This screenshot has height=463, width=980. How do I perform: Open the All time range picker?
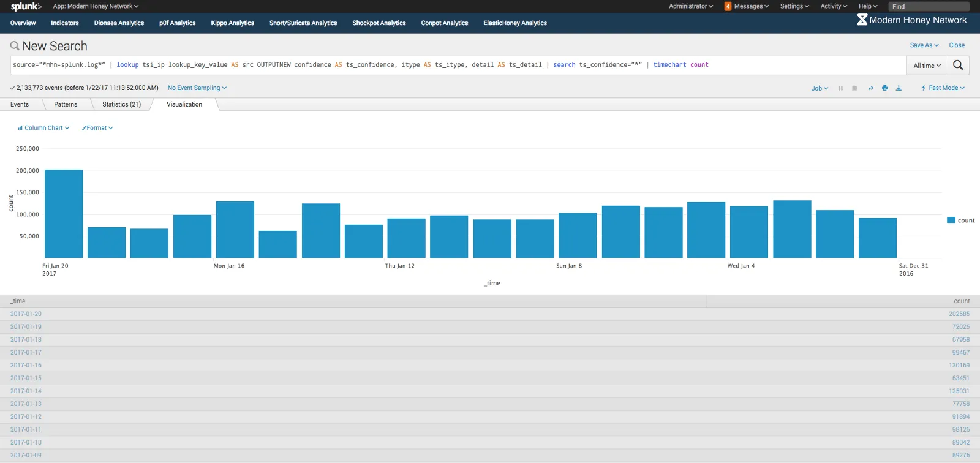click(927, 66)
